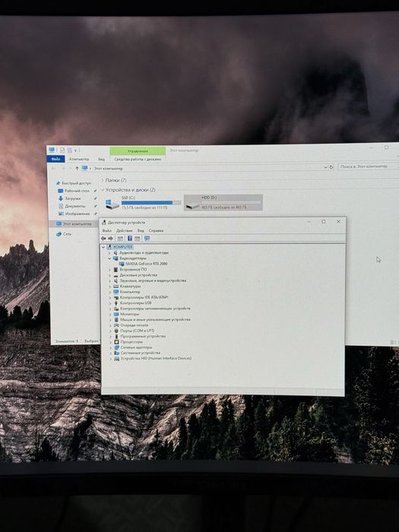
Task: Click the Explorer back navigation arrow
Action: coord(54,169)
